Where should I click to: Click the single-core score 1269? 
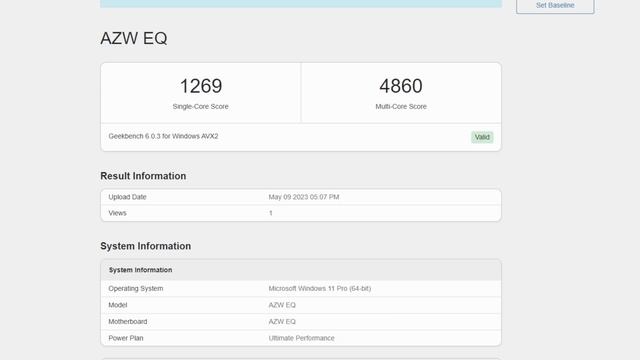(201, 86)
